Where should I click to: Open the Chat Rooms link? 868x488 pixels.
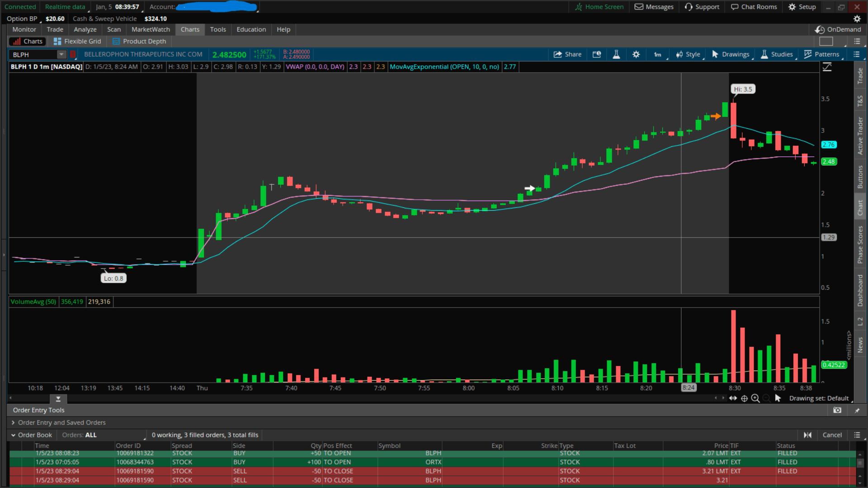[754, 7]
